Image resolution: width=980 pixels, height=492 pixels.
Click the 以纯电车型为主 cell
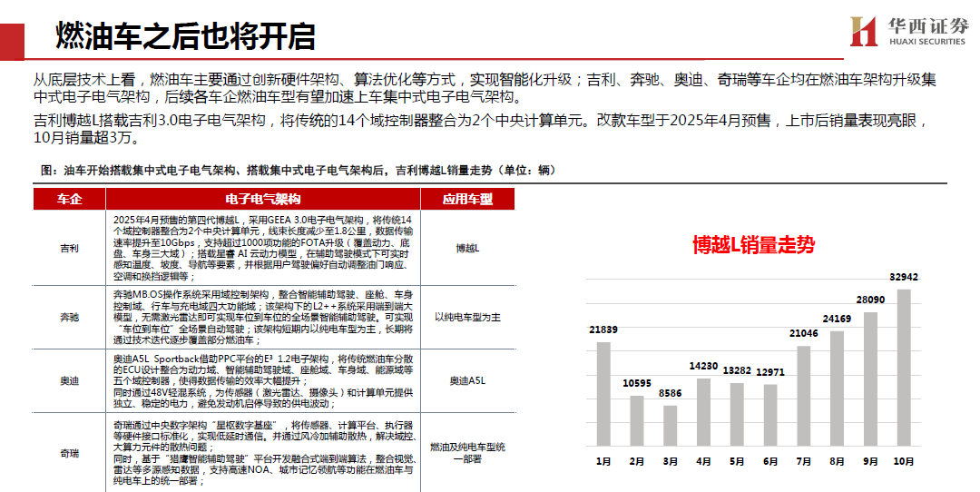click(x=467, y=317)
